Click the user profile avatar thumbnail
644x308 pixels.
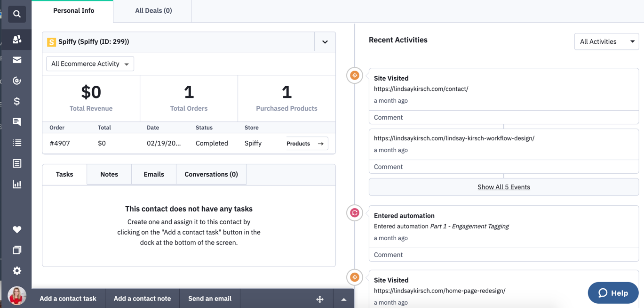coord(17,296)
